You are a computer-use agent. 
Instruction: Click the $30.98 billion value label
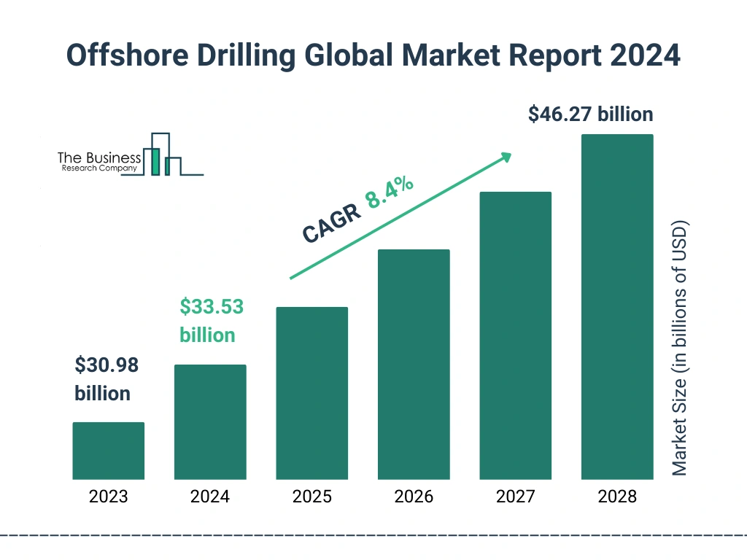coord(106,379)
